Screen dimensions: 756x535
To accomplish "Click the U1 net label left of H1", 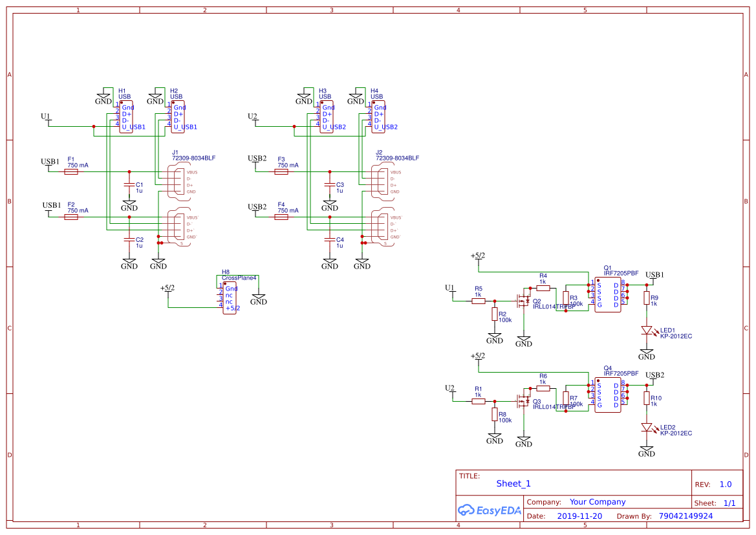I will tap(45, 116).
